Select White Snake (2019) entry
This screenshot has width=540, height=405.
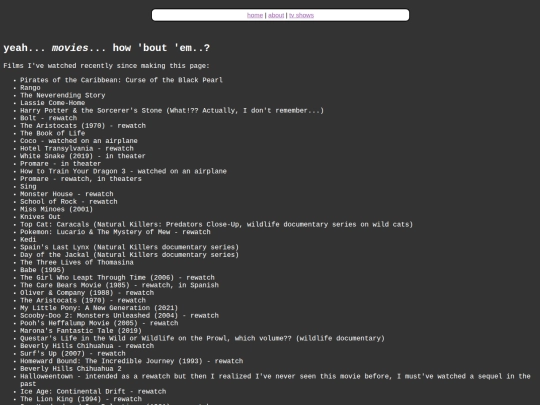(x=83, y=156)
